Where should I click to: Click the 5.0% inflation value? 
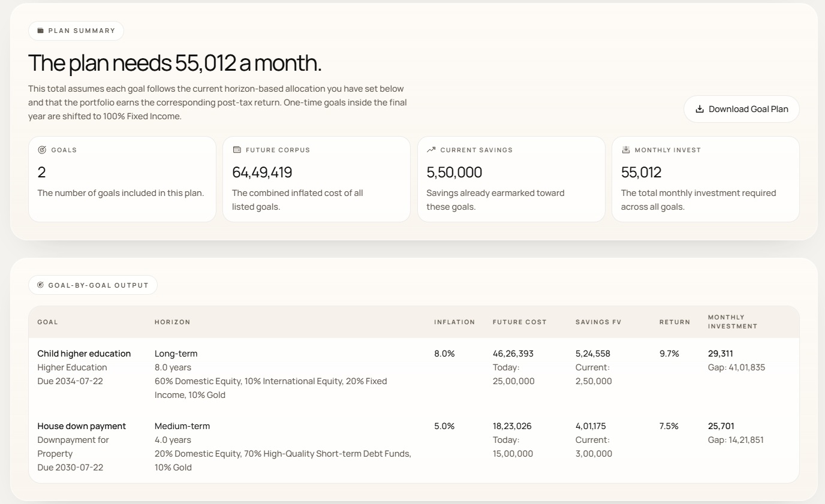pyautogui.click(x=444, y=426)
